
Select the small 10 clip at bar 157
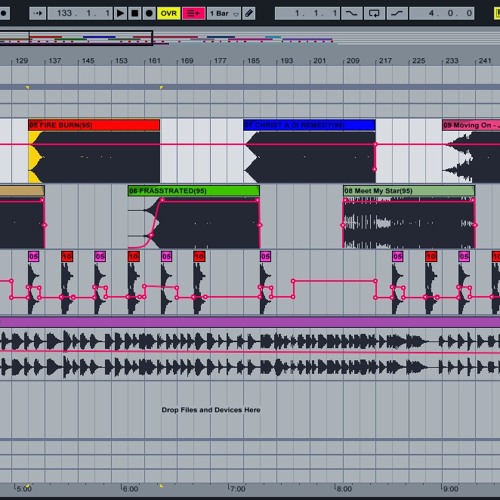tap(133, 256)
